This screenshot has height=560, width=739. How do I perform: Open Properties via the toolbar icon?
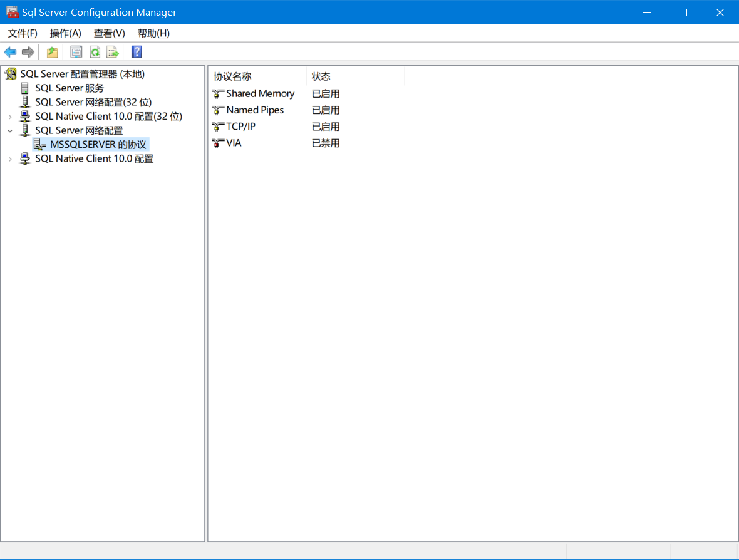click(x=76, y=52)
